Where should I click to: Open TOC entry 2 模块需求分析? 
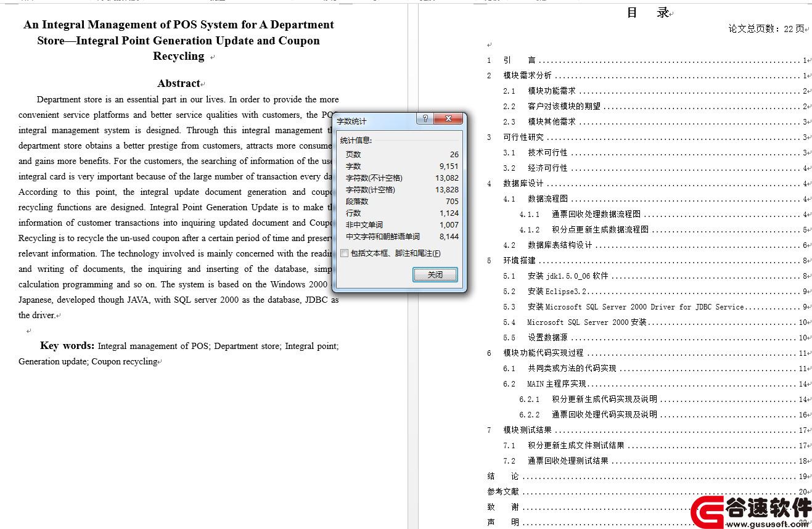click(646, 76)
